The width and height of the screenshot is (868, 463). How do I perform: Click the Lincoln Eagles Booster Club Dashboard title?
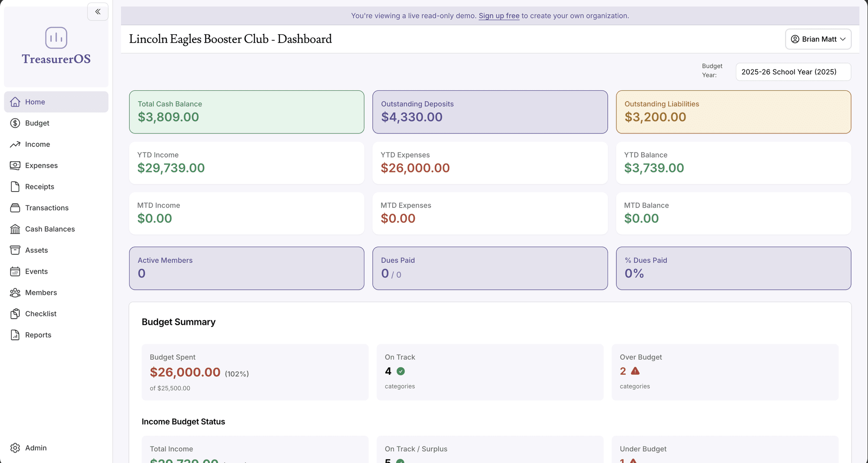tap(230, 39)
